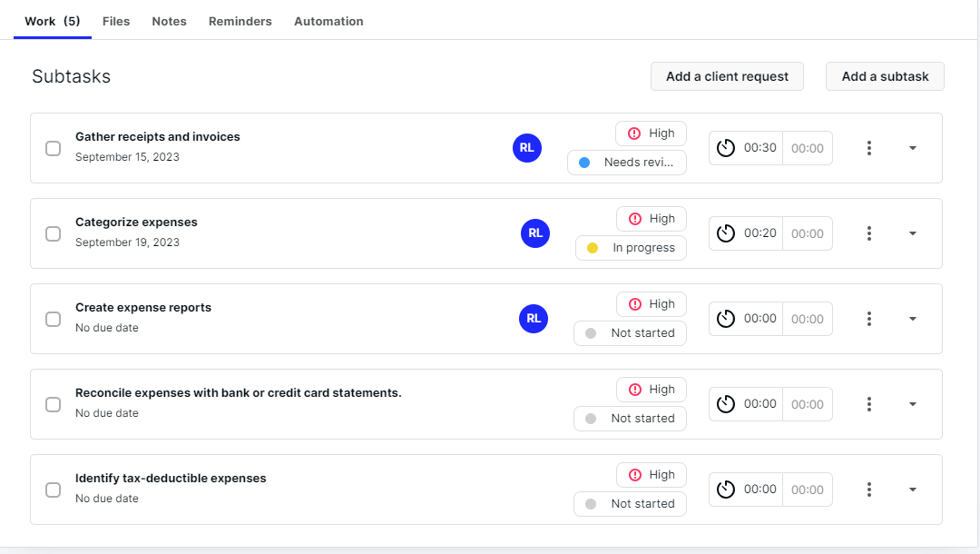
Task: Change High priority on Categorize expenses
Action: pyautogui.click(x=652, y=219)
